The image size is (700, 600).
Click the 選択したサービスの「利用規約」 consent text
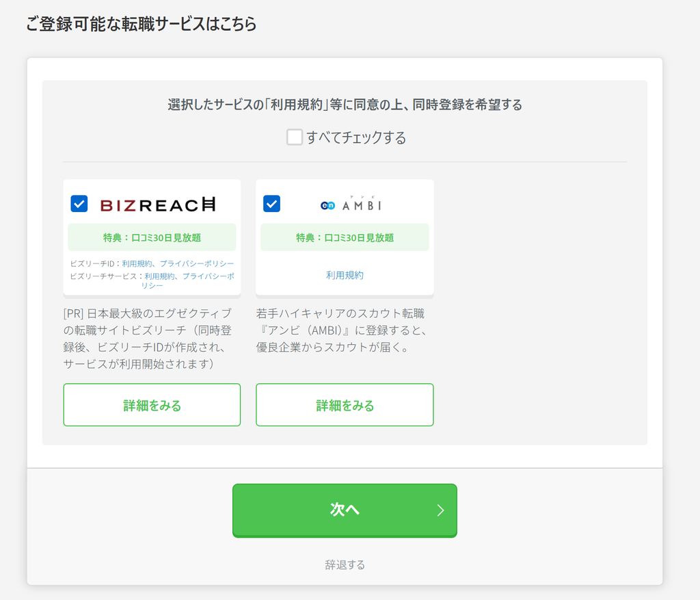coord(345,105)
